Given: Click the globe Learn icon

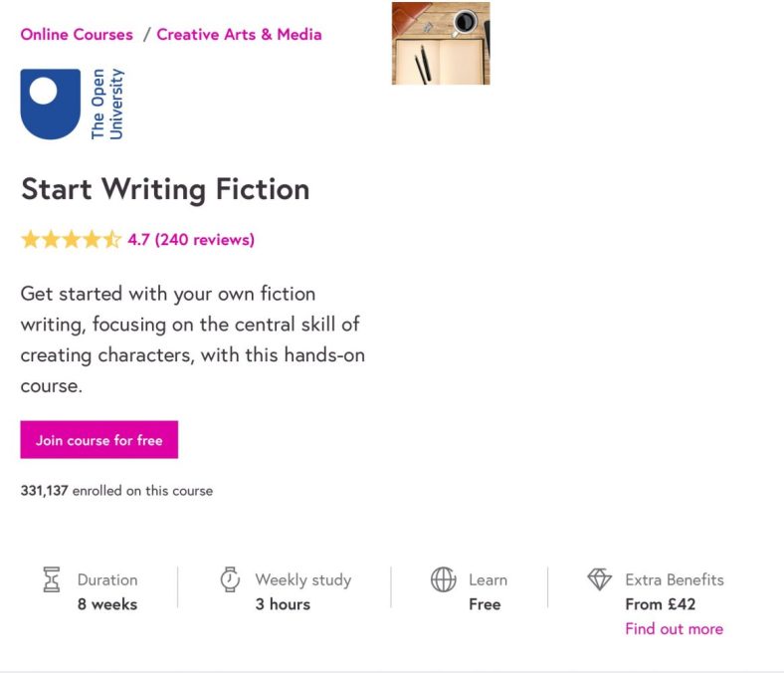Looking at the screenshot, I should click(x=443, y=579).
